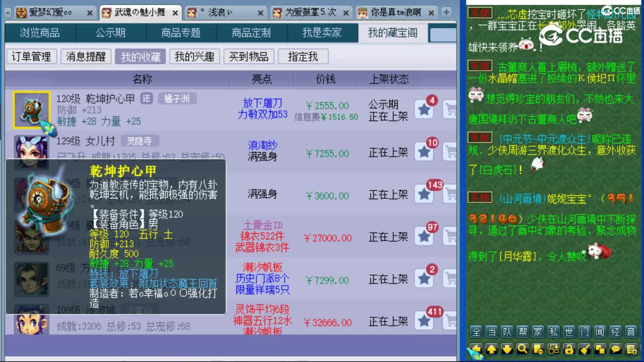Image resolution: width=644 pixels, height=362 pixels.
Task: Toggle the 帮 chat channel
Action: [x=523, y=331]
